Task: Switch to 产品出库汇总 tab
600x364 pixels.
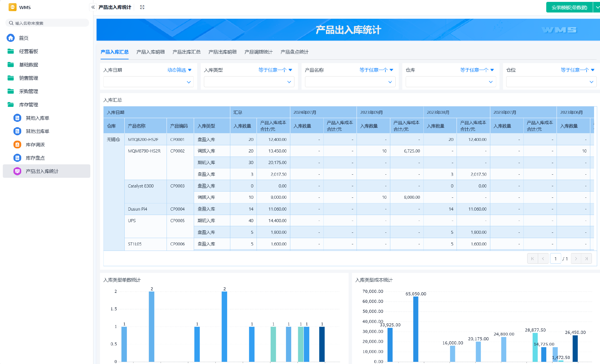Action: click(x=187, y=52)
